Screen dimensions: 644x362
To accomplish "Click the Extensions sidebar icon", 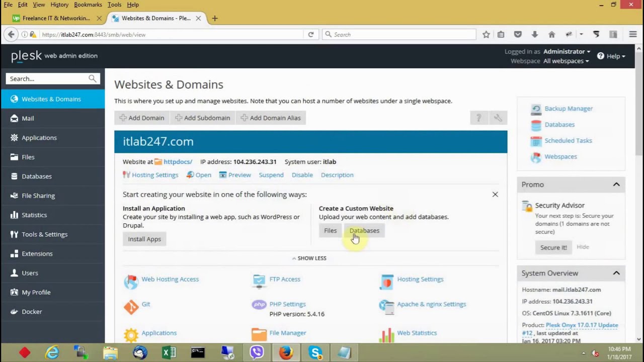I will pyautogui.click(x=14, y=254).
